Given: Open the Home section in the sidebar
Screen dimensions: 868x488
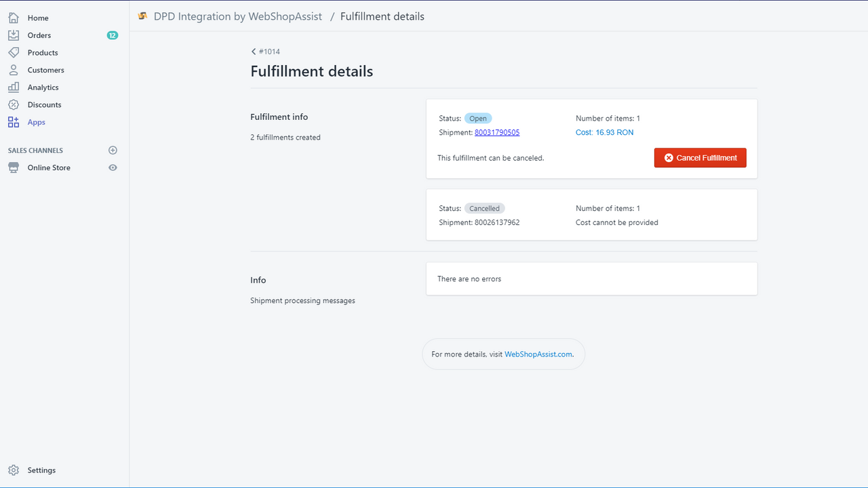Looking at the screenshot, I should [38, 18].
